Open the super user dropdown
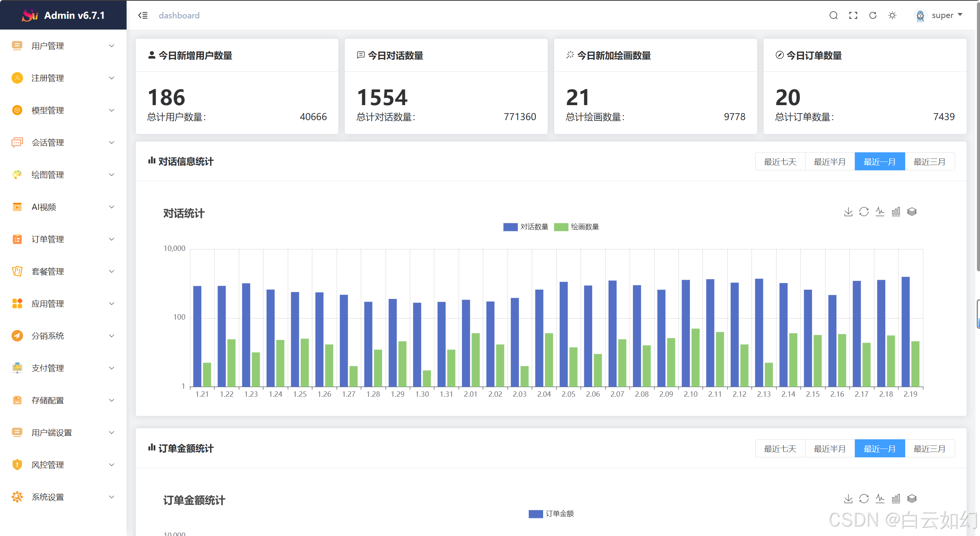This screenshot has width=980, height=536. pos(942,15)
